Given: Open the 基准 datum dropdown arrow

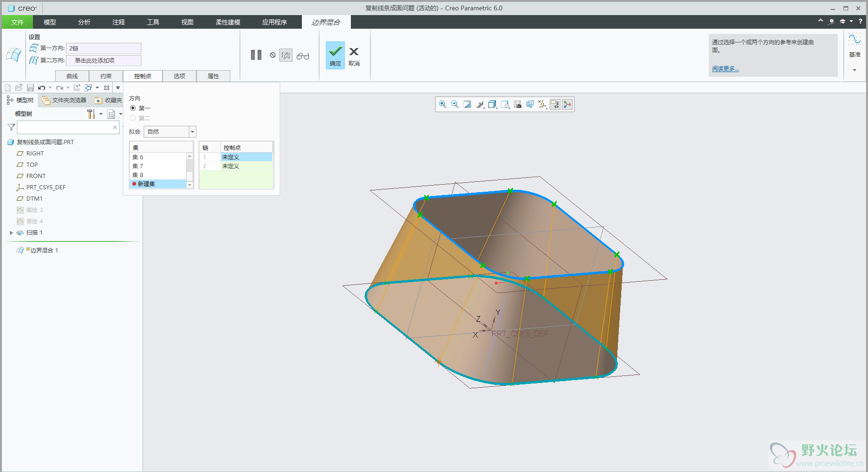Looking at the screenshot, I should tap(855, 70).
